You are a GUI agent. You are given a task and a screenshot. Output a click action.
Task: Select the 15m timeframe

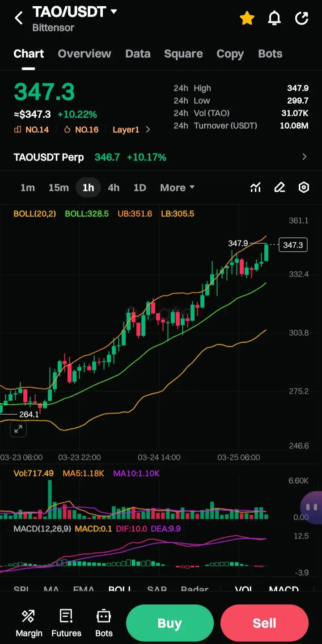(x=59, y=188)
